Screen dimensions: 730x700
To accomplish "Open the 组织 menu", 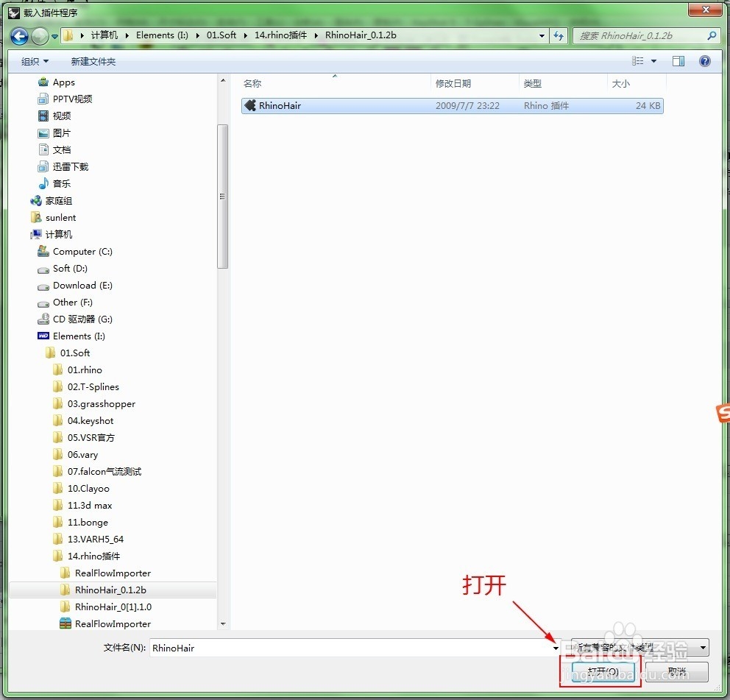I will (x=35, y=62).
